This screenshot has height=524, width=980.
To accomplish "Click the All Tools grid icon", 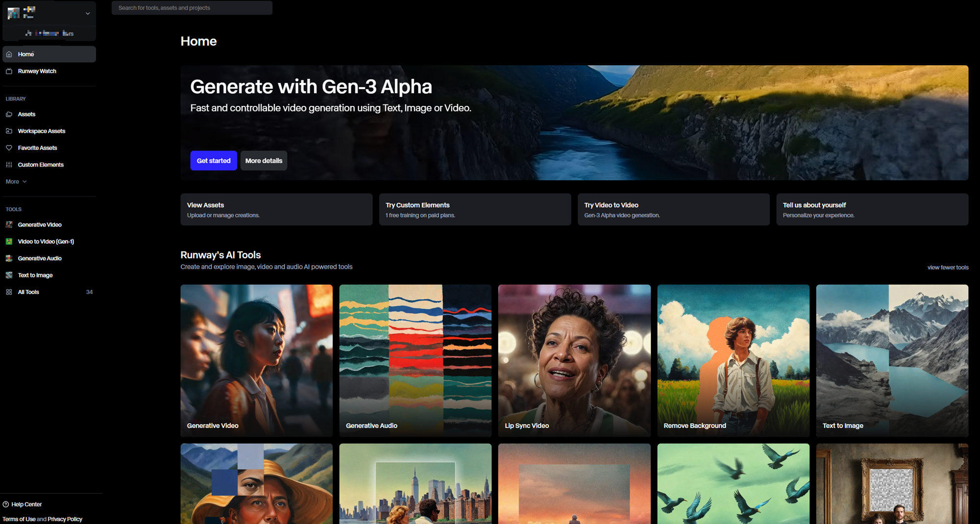I will pyautogui.click(x=9, y=292).
